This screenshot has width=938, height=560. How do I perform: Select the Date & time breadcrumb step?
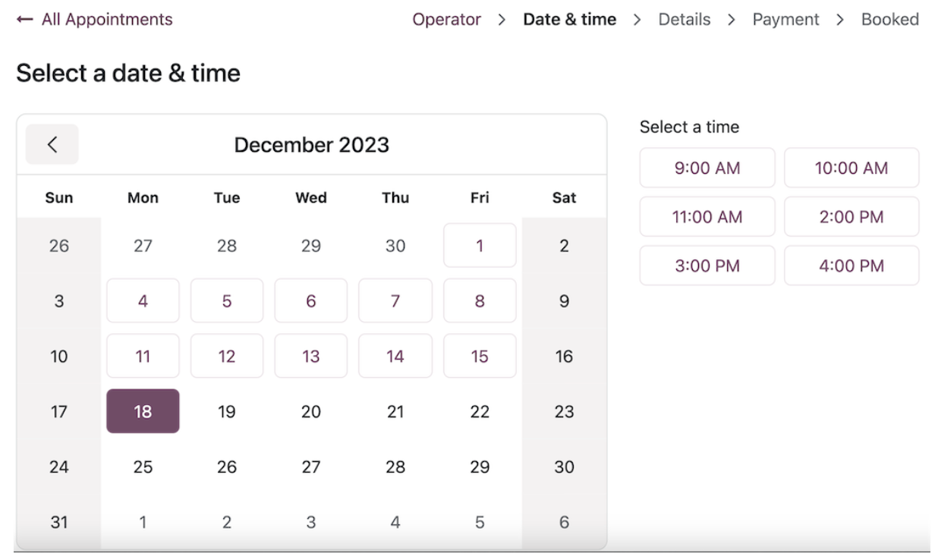(568, 19)
